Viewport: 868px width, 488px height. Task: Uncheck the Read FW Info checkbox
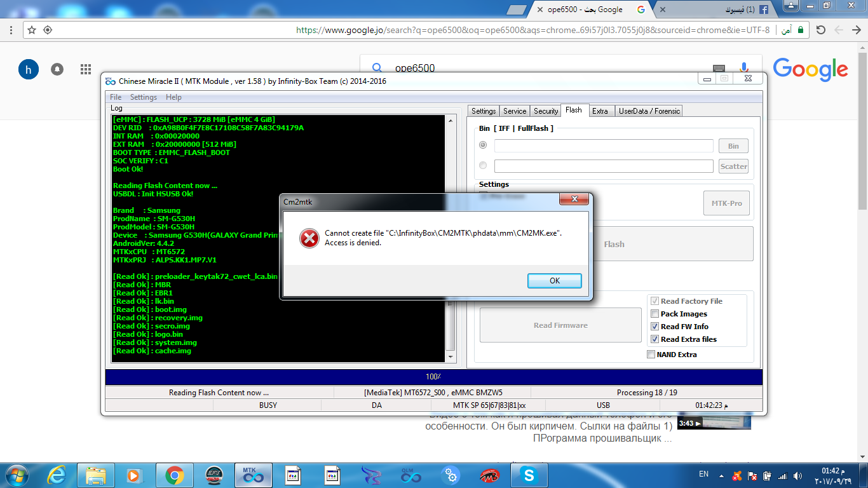(x=654, y=327)
